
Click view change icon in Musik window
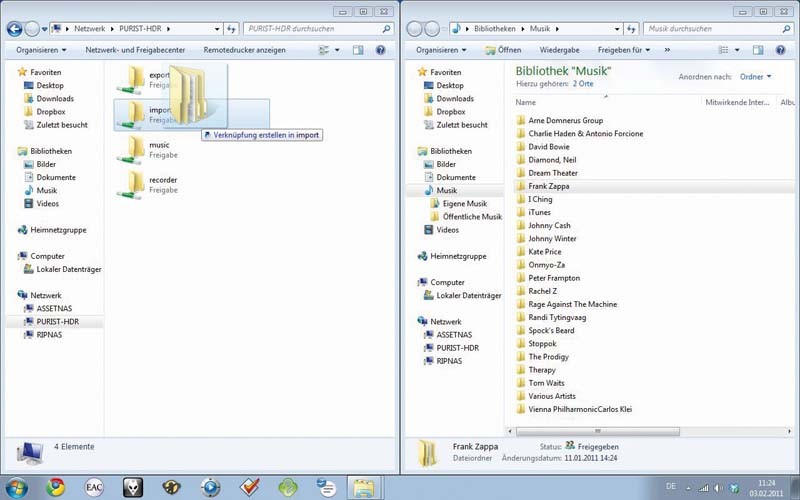(723, 50)
